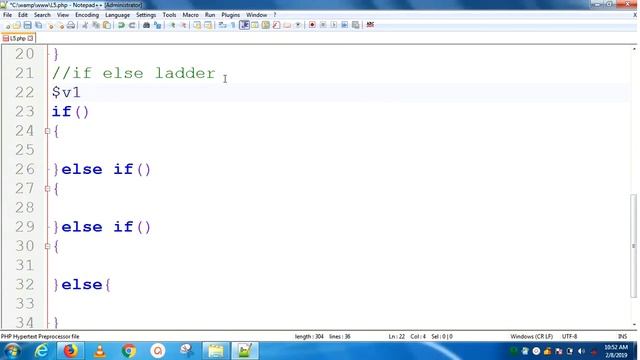The height and width of the screenshot is (360, 640).
Task: Collapse the fold marker on line 27
Action: (x=47, y=189)
